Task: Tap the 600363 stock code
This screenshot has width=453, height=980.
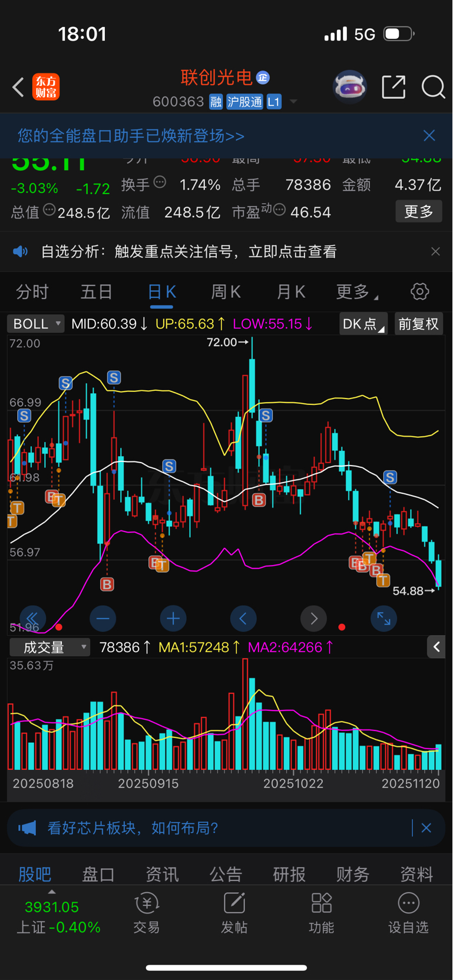Action: coord(178,102)
